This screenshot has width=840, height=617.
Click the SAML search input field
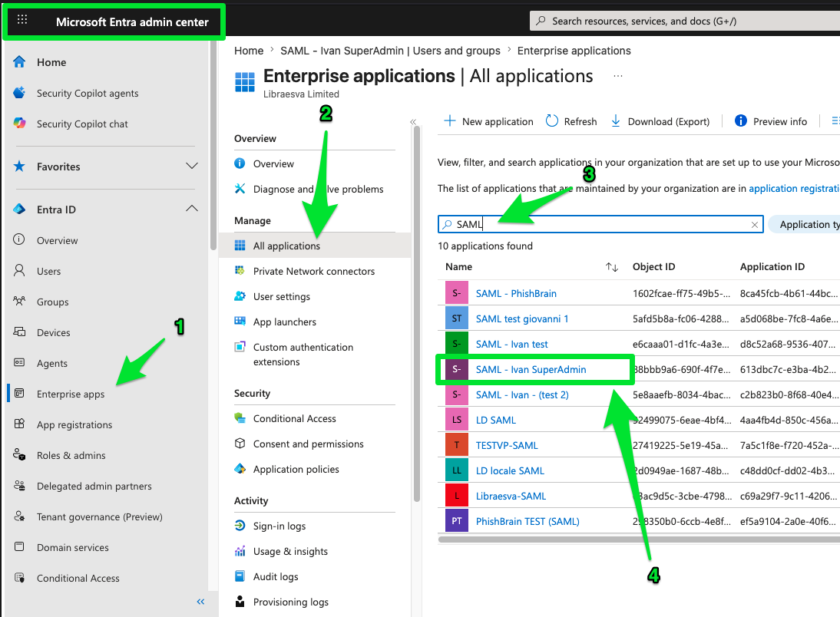click(600, 224)
